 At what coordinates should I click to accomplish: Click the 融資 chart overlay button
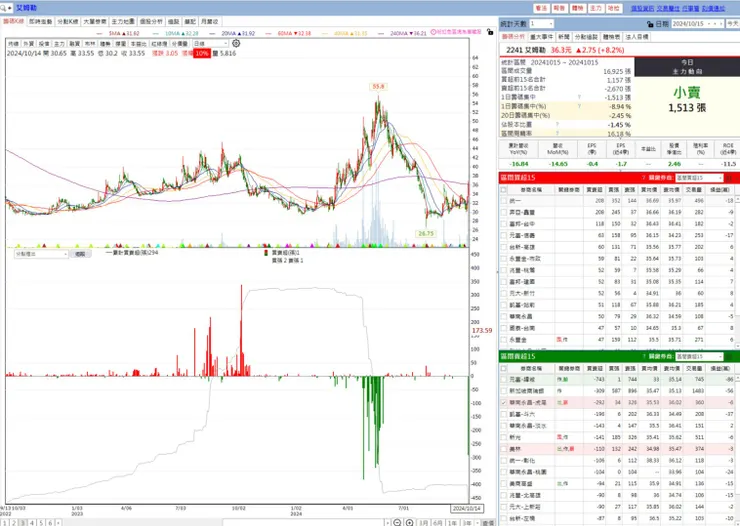(x=75, y=43)
